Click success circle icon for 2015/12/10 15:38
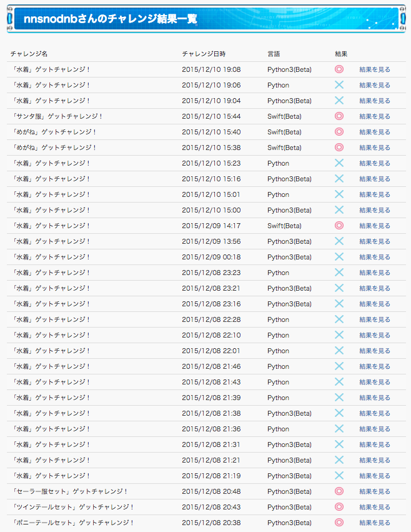411x532 pixels. point(339,148)
